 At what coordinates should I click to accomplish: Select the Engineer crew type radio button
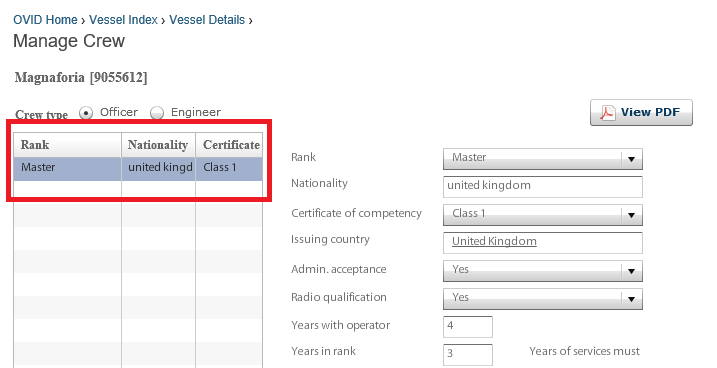(x=157, y=112)
